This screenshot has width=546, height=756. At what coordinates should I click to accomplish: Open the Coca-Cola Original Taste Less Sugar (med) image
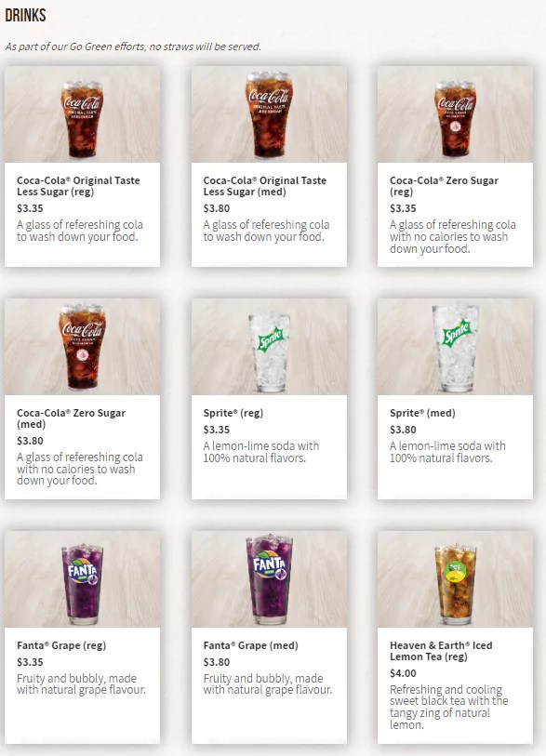point(269,114)
